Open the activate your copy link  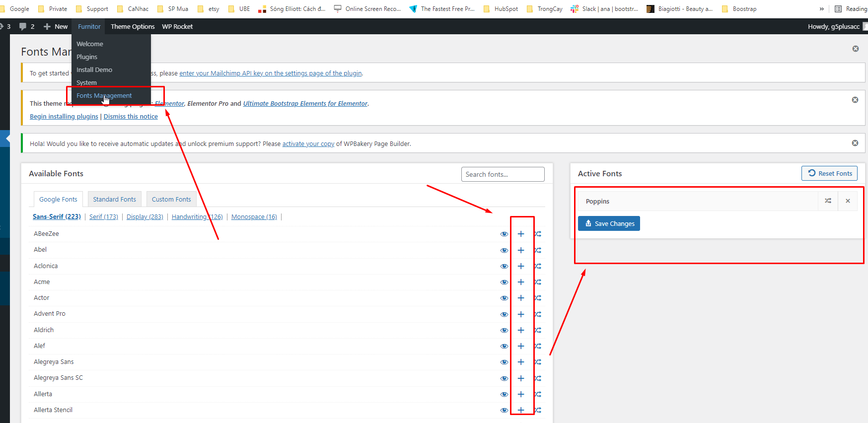[x=308, y=143]
